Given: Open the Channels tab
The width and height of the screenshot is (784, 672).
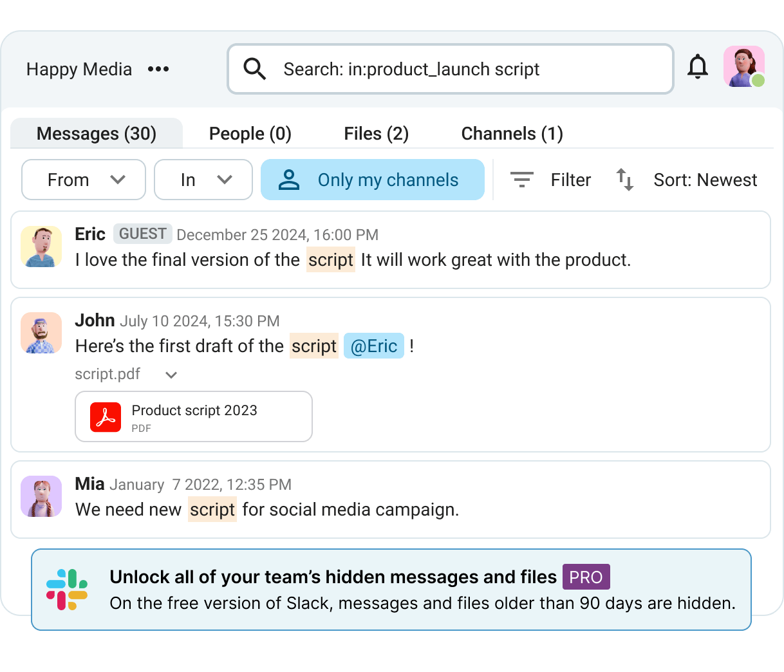Looking at the screenshot, I should click(512, 133).
